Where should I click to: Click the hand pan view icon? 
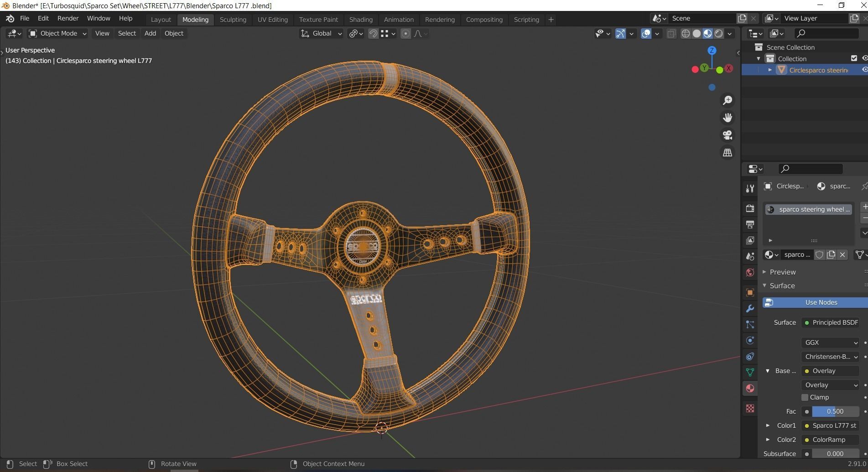(728, 118)
